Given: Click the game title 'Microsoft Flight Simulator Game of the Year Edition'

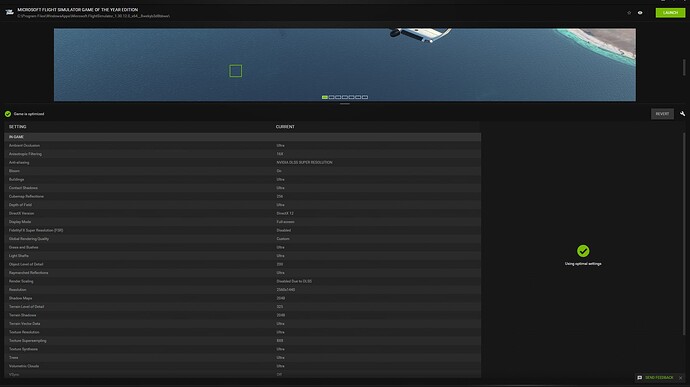Looking at the screenshot, I should [x=77, y=10].
